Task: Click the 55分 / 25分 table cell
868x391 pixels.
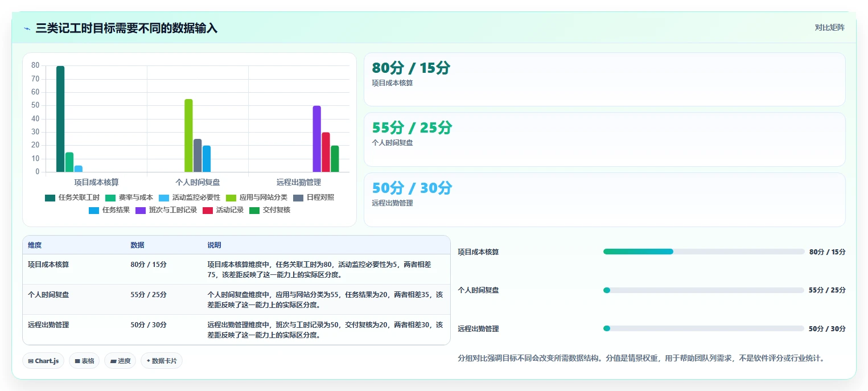Action: [x=149, y=295]
